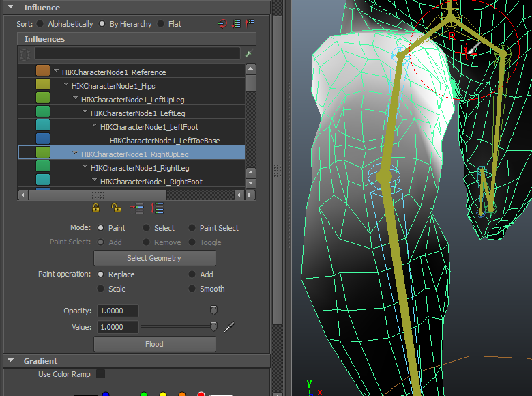The image size is (532, 396).
Task: Click the influence filter icon left of search field
Action: pos(25,53)
